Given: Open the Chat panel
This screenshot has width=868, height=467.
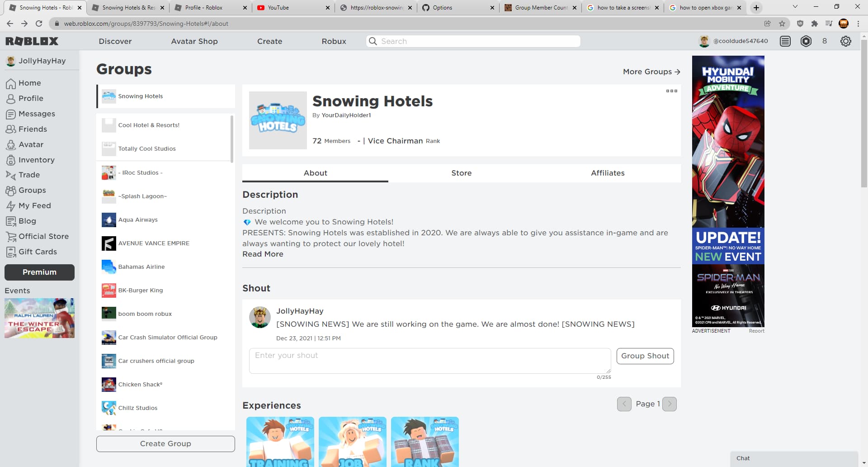Looking at the screenshot, I should click(x=794, y=458).
